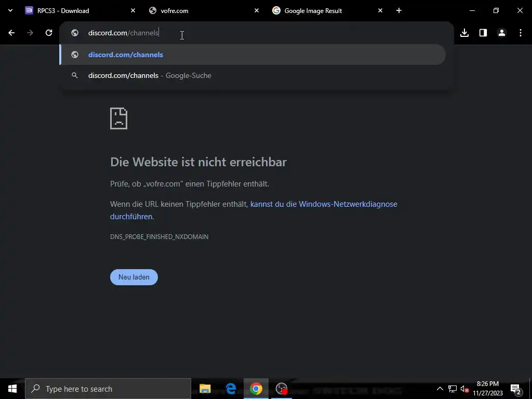Screen dimensions: 532x399
Task: Open the Windows Start menu
Action: (x=12, y=389)
